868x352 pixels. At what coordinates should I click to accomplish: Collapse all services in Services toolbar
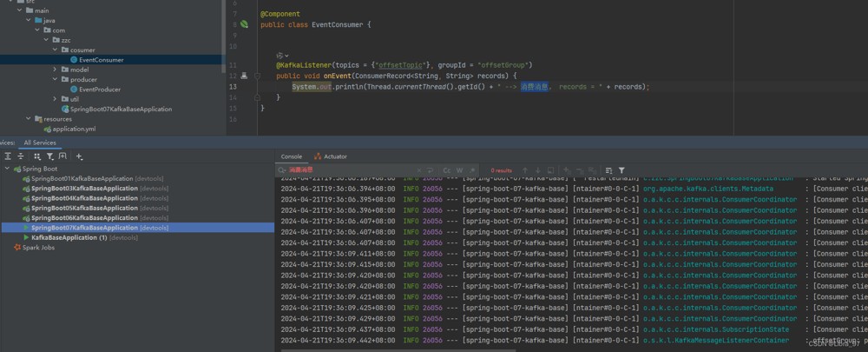point(21,156)
